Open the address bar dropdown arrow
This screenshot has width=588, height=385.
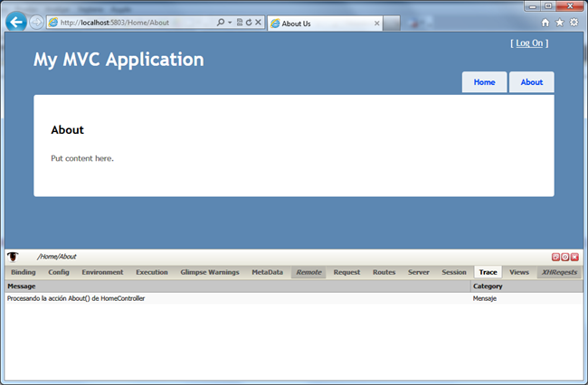230,23
